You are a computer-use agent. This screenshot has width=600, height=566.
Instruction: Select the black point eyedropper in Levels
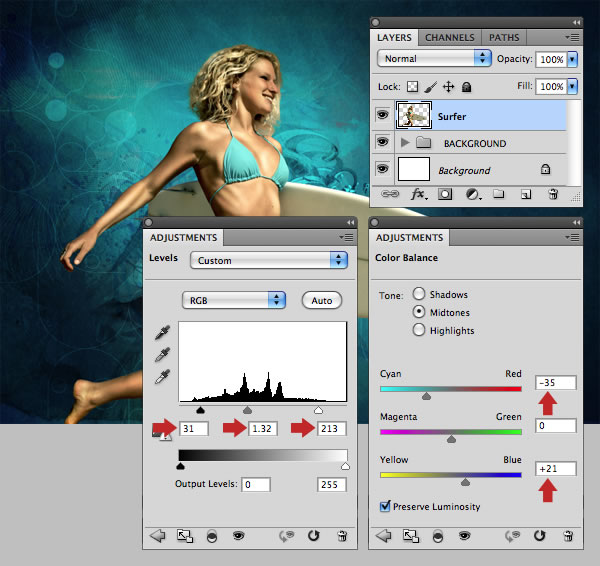coord(162,333)
